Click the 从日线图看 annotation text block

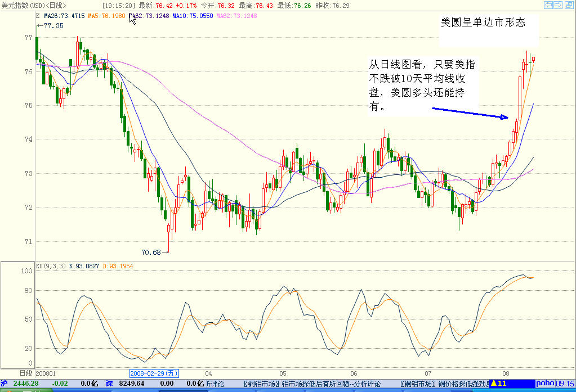coord(422,85)
